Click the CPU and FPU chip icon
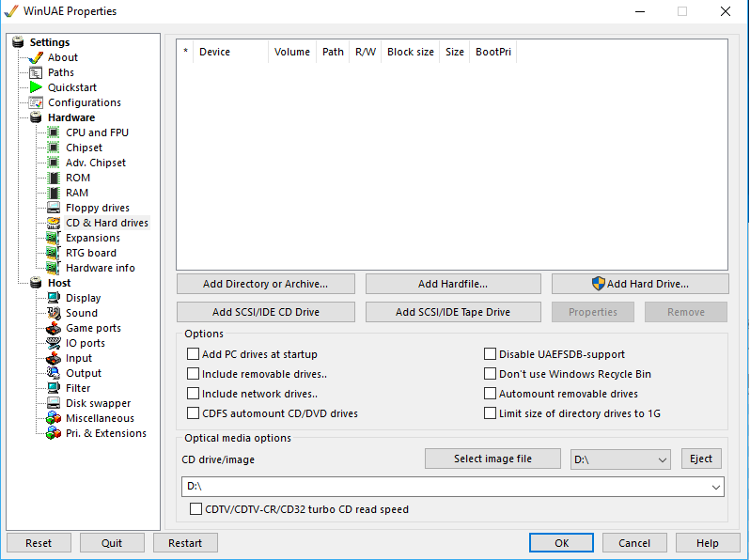Screen dimensions: 750x560 tap(54, 132)
